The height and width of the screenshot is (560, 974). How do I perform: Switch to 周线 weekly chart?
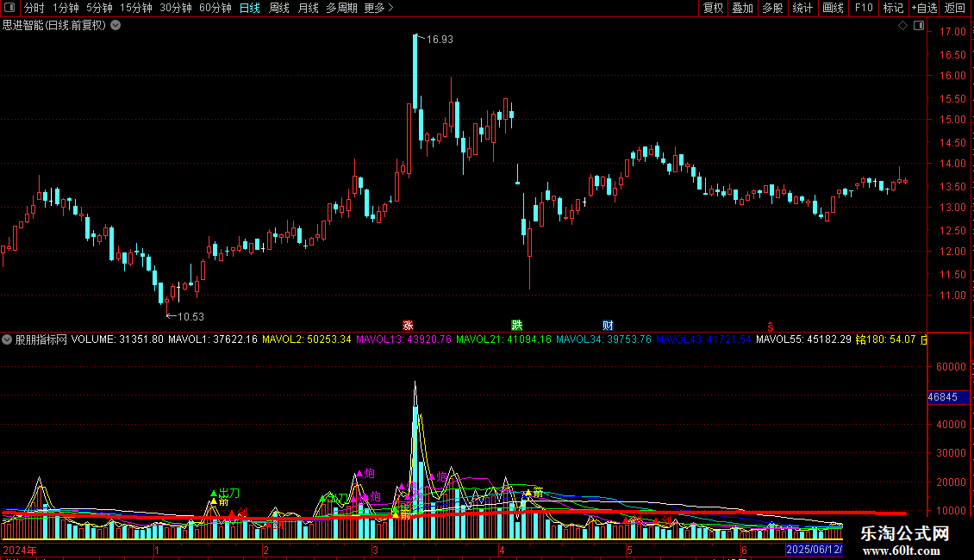279,8
